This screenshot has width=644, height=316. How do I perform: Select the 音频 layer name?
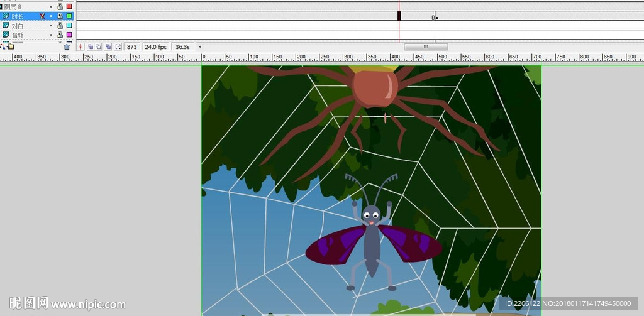tap(18, 35)
